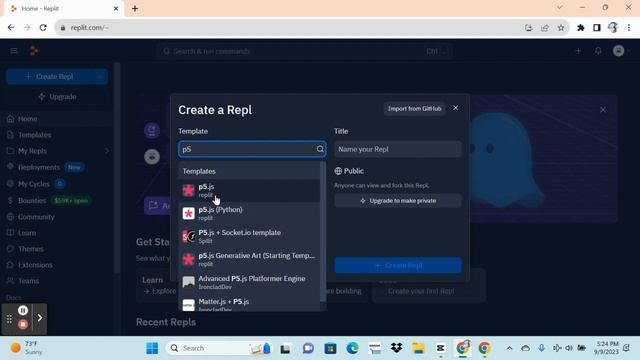Click the Name your Repl title field
Screen dimensions: 640x360
[398, 149]
